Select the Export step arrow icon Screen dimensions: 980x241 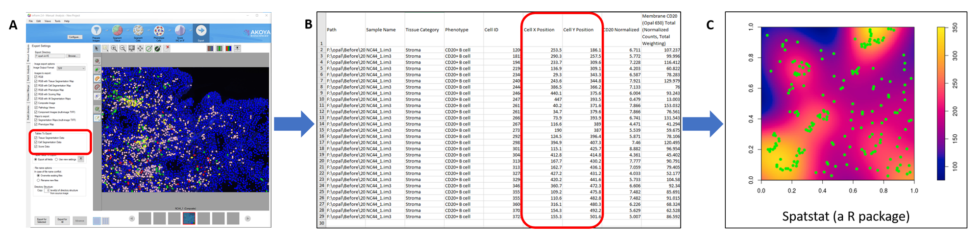pyautogui.click(x=201, y=30)
